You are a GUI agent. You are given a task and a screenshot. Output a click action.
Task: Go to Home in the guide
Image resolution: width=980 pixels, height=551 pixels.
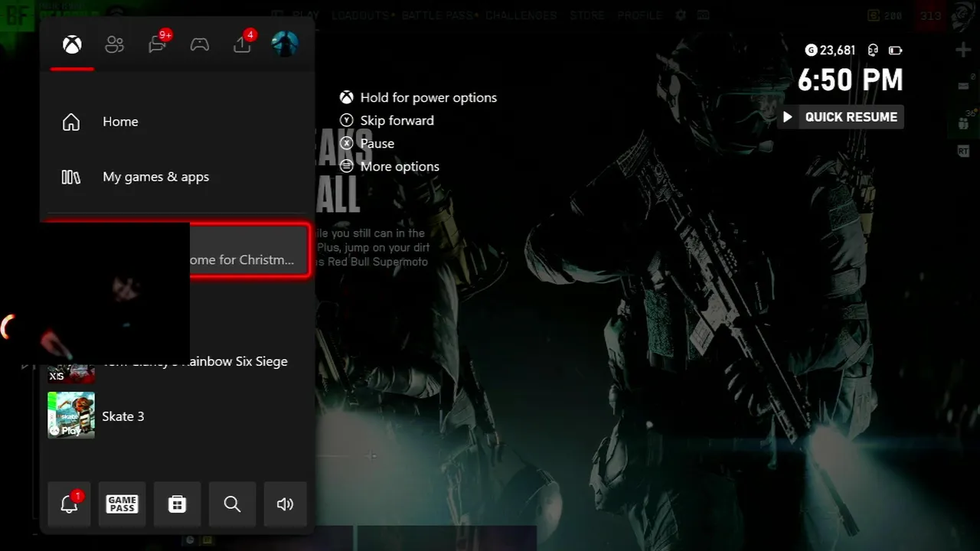tap(177, 122)
